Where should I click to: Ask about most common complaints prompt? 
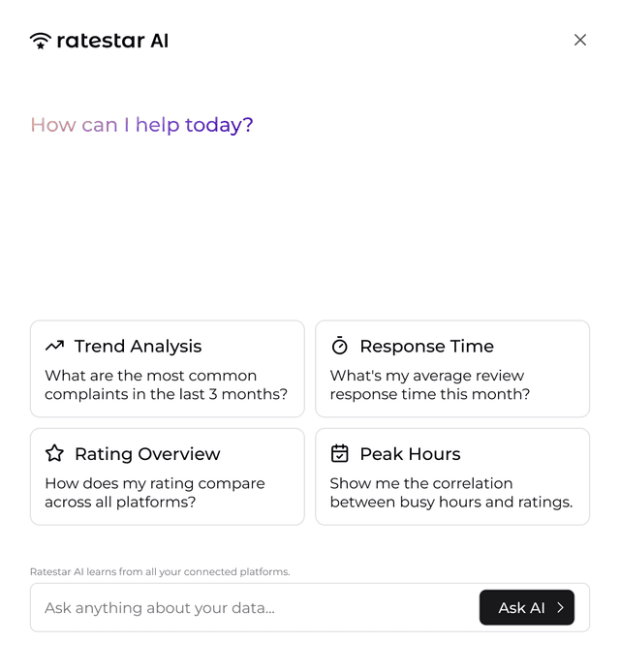tap(166, 385)
